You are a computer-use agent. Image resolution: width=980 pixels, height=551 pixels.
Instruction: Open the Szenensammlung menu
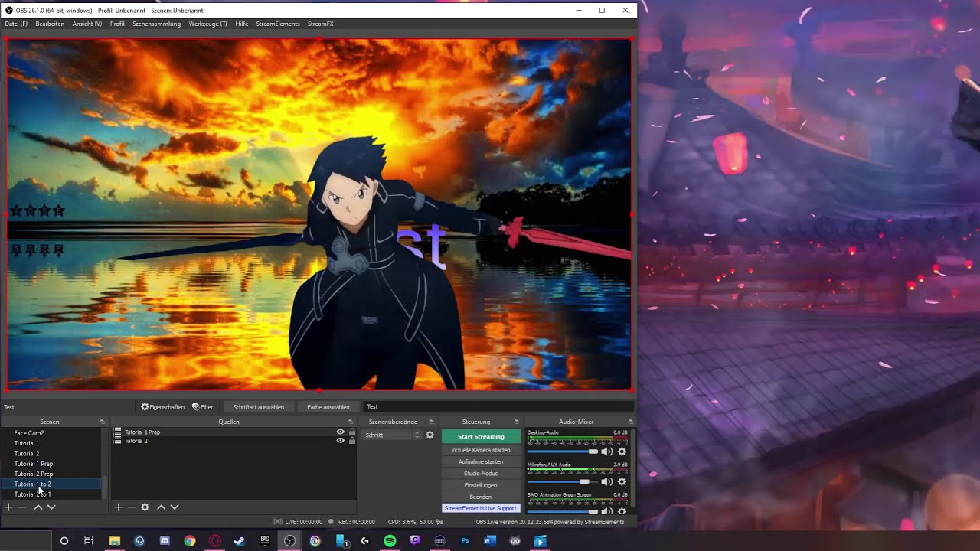pos(157,24)
